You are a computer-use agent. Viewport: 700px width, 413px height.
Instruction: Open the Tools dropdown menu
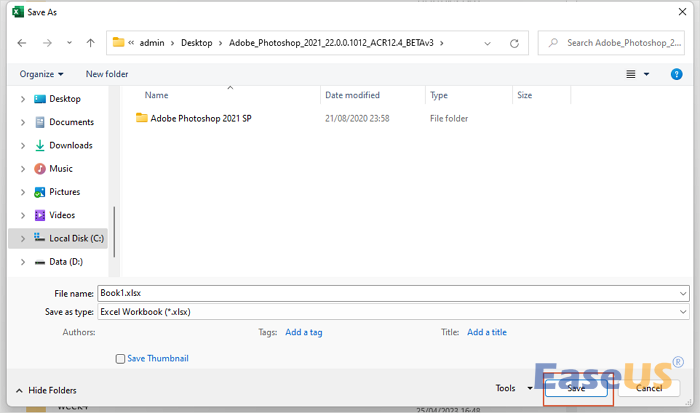click(x=514, y=388)
